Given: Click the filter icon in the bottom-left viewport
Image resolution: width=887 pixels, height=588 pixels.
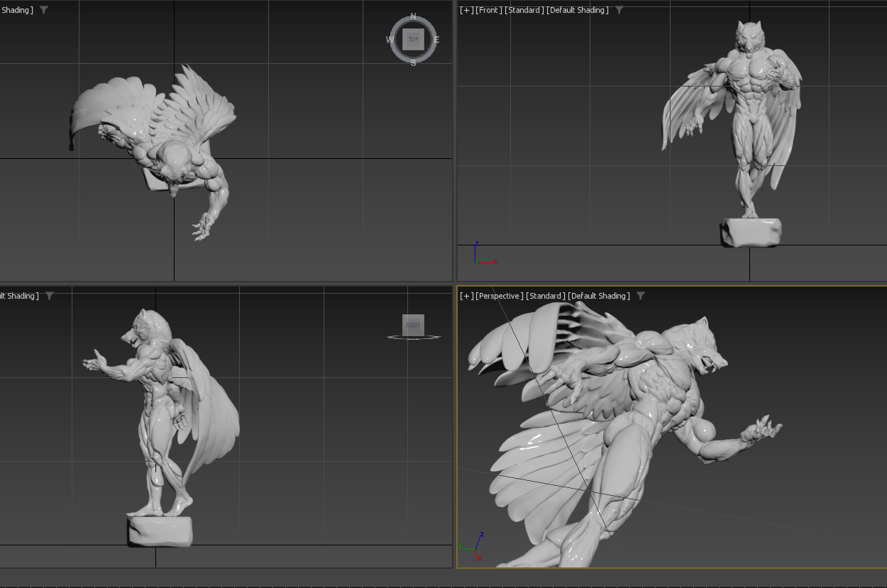Looking at the screenshot, I should pos(49,296).
